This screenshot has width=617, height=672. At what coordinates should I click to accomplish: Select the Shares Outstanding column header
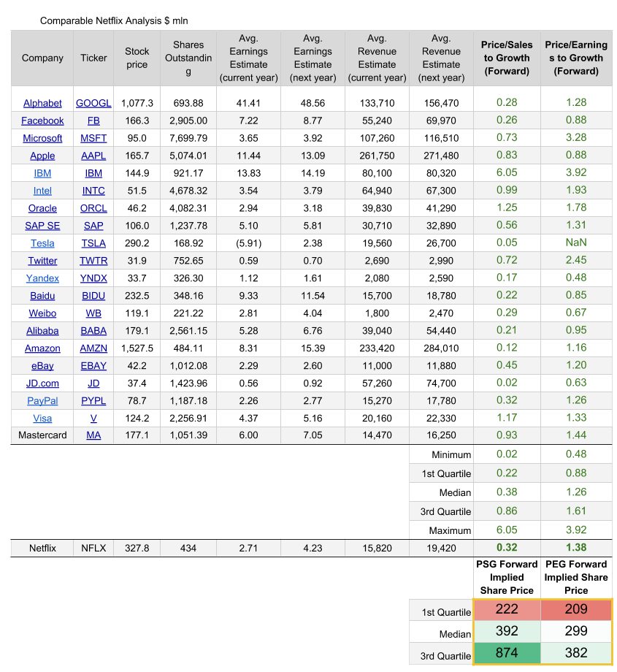click(188, 58)
